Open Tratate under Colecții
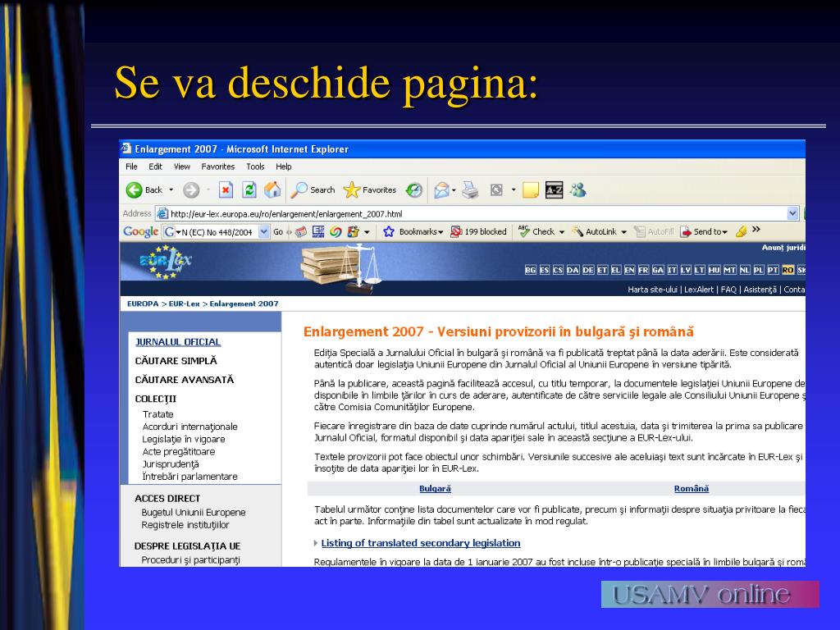This screenshot has height=630, width=840. point(158,414)
